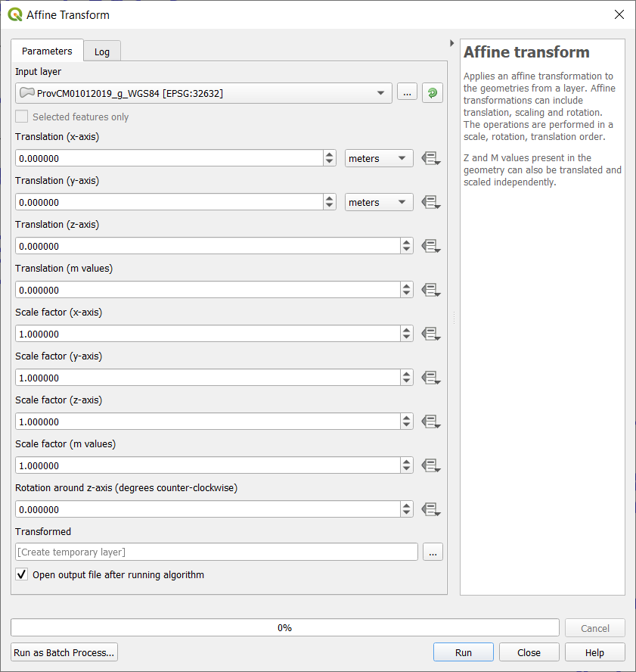Click data-defined override icon for Translation y-axis
This screenshot has width=636, height=672.
431,203
